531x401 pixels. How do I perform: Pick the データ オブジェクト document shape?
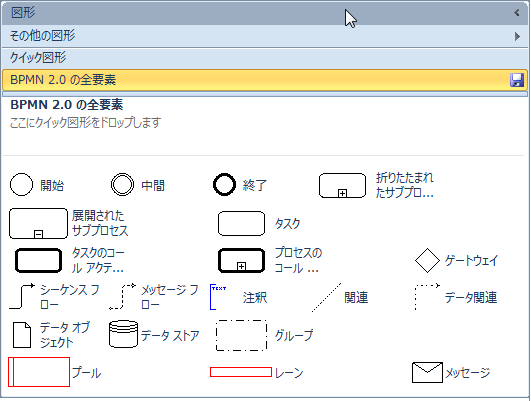click(x=22, y=335)
